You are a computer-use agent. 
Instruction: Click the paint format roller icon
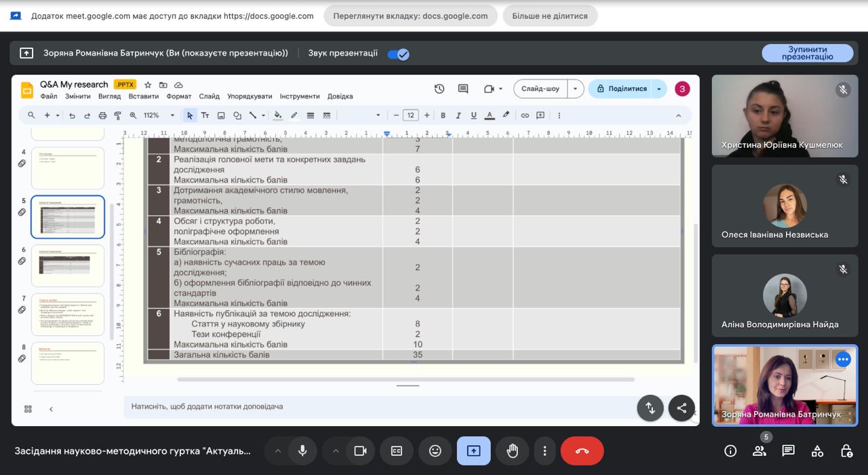(117, 115)
